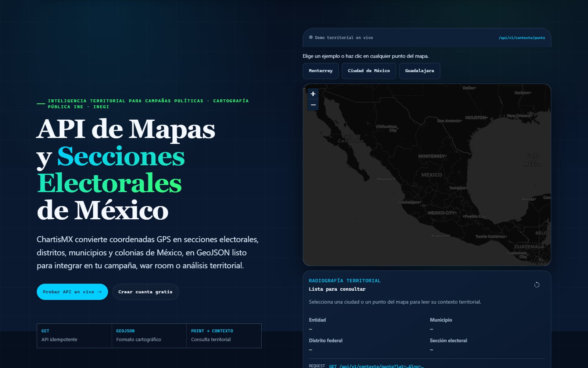Click Tampico label on the map
The width and height of the screenshot is (588, 368).
457,188
